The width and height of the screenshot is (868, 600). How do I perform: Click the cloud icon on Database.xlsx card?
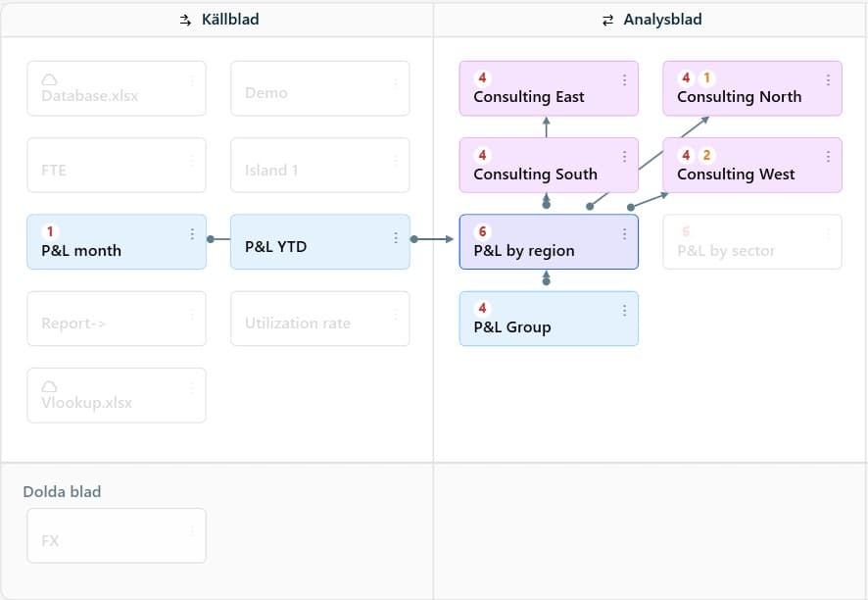(49, 79)
